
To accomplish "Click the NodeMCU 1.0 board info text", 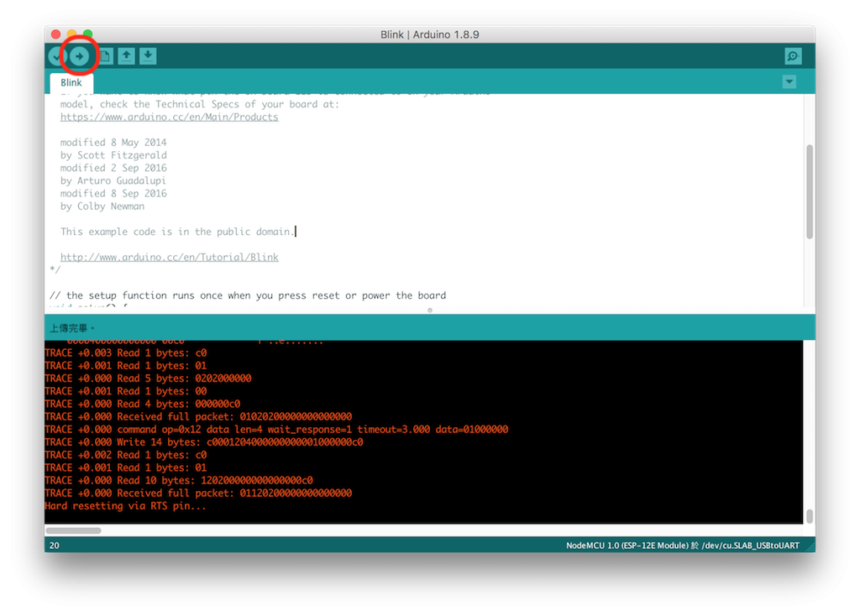I will 682,546.
